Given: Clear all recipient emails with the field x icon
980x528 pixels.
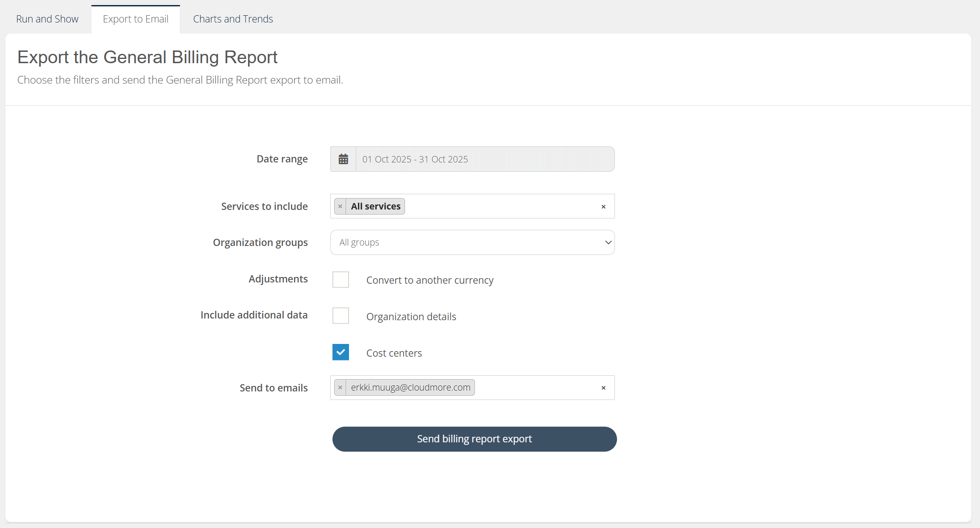Looking at the screenshot, I should click(x=603, y=388).
